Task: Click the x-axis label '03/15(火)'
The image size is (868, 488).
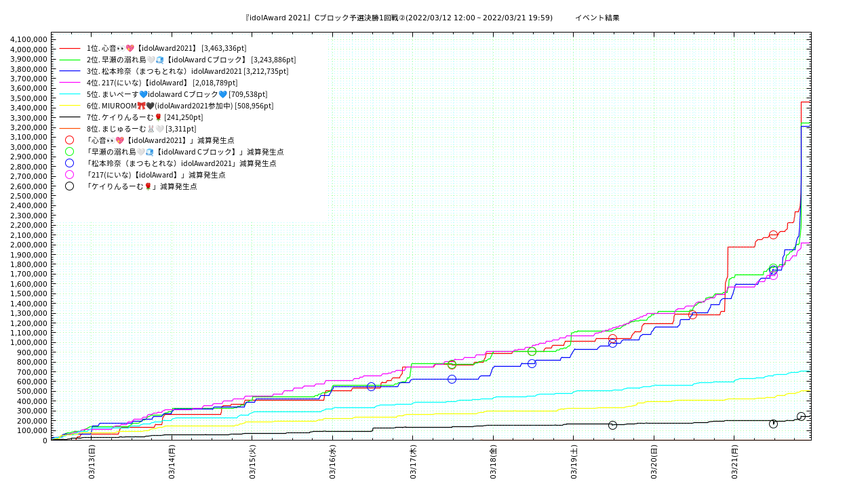Action: click(x=252, y=462)
